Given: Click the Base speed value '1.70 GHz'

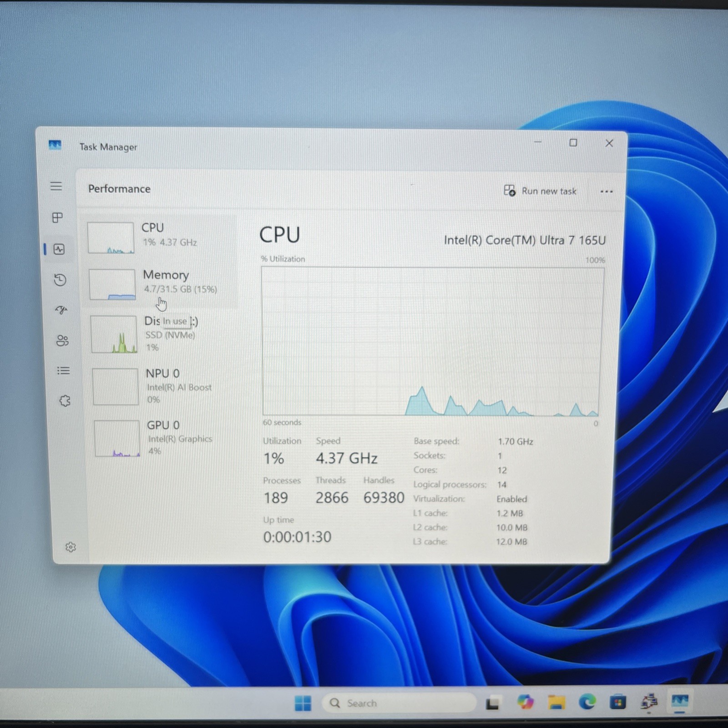Looking at the screenshot, I should click(516, 441).
